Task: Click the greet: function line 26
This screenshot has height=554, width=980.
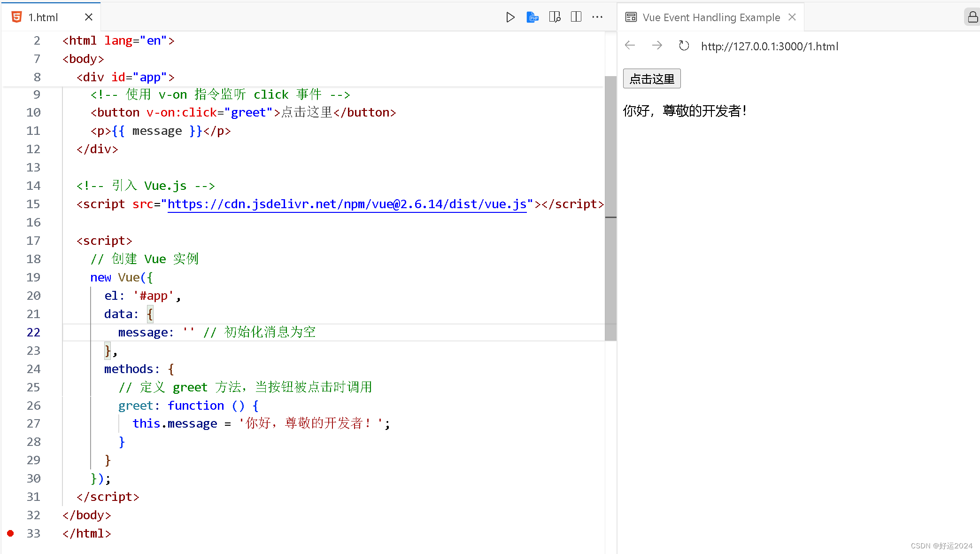Action: (188, 406)
